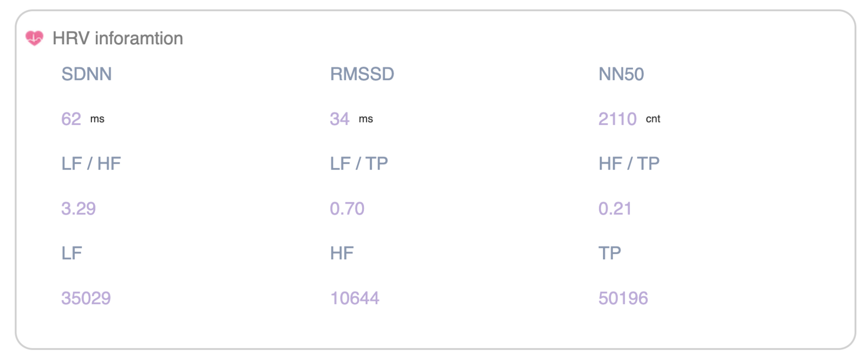Click the TP label
This screenshot has width=868, height=362.
pyautogui.click(x=610, y=253)
